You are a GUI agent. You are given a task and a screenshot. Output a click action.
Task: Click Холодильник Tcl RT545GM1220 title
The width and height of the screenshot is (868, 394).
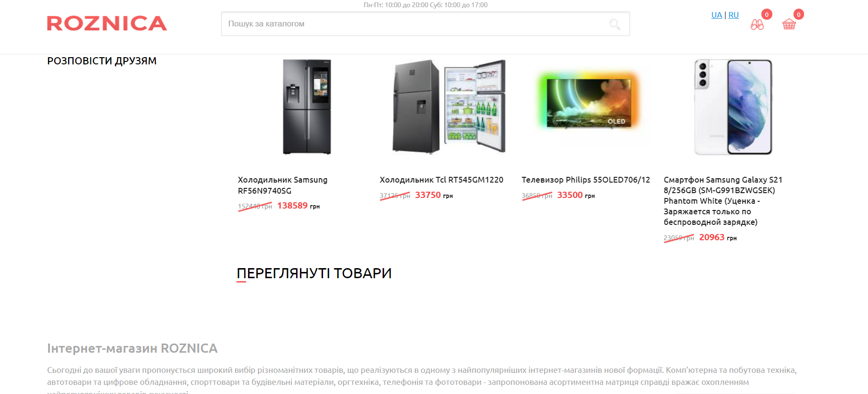pos(441,180)
